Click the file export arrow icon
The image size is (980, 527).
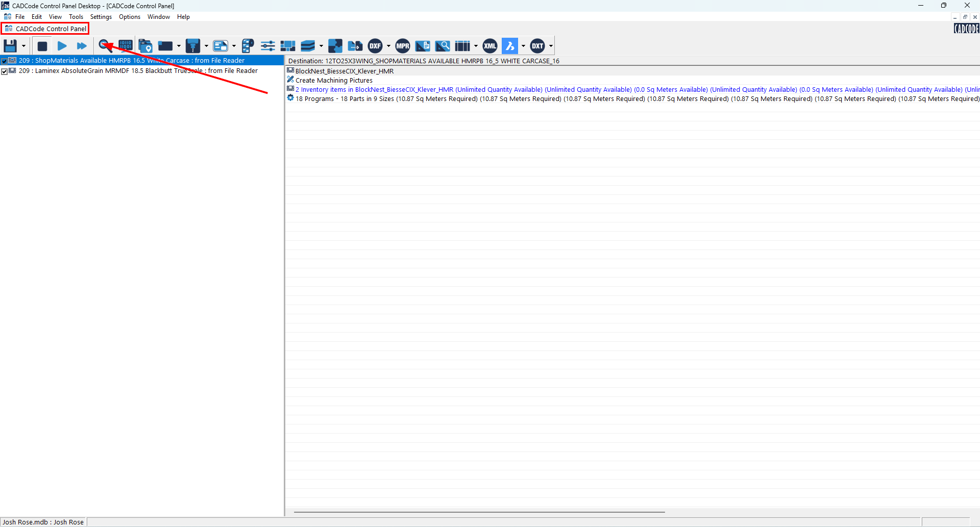pos(355,46)
